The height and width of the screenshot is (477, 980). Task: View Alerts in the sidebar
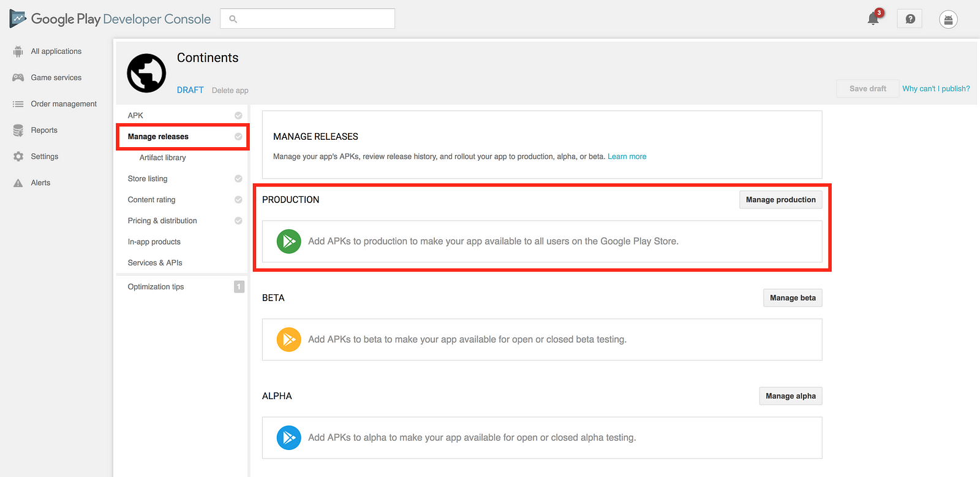pyautogui.click(x=40, y=183)
